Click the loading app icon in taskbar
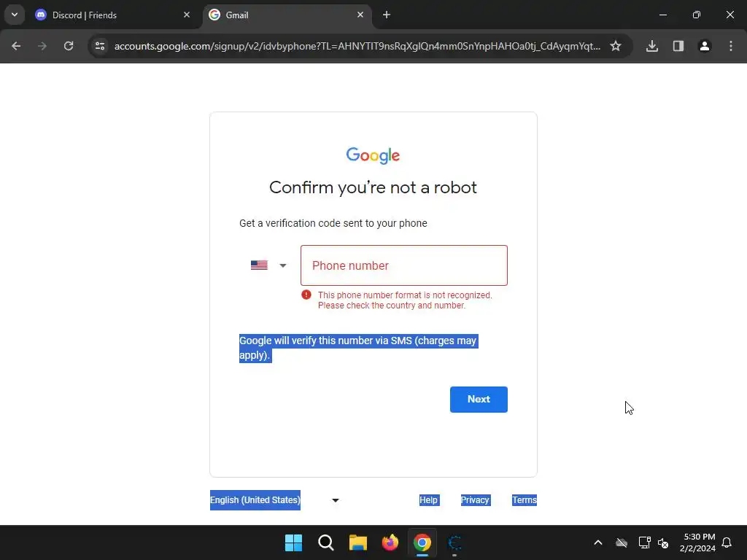Screen dimensions: 747x560 point(454,542)
